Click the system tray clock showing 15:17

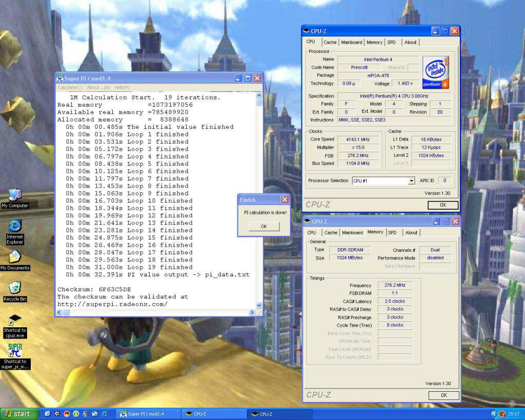point(514,414)
